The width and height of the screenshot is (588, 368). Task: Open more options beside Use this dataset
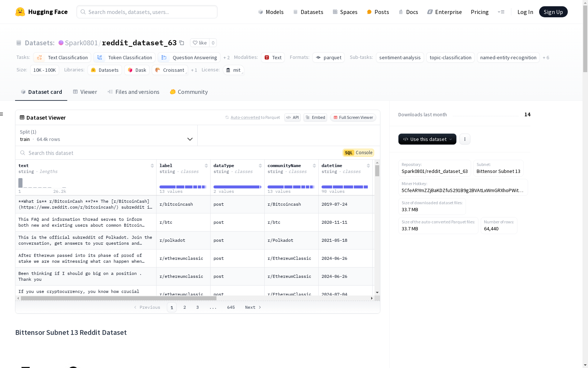[465, 139]
